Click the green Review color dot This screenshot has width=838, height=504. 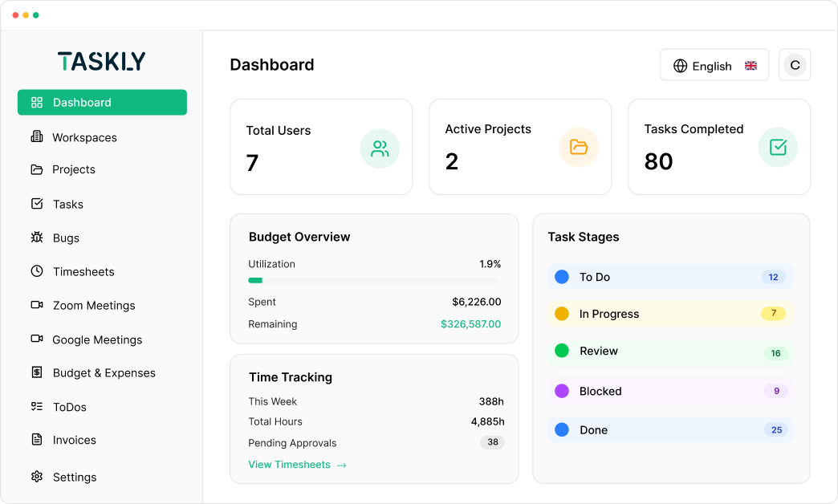(562, 351)
